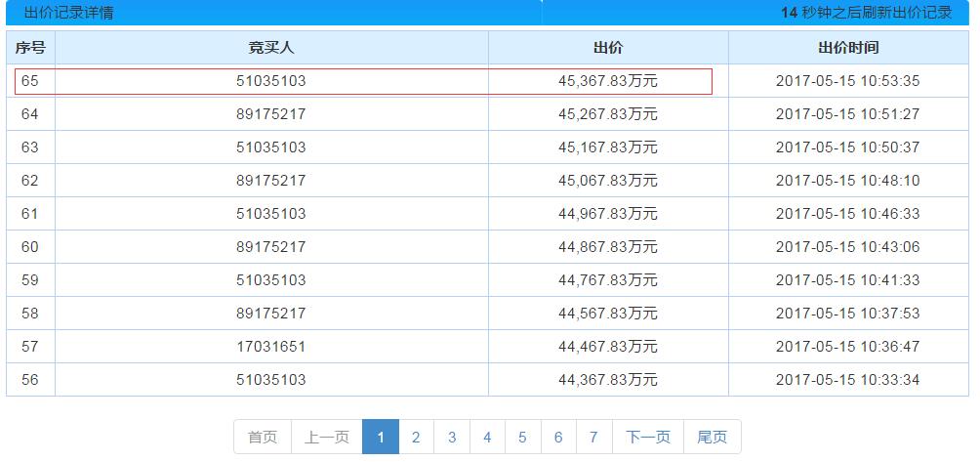Click 下一页 next page button

coord(648,437)
